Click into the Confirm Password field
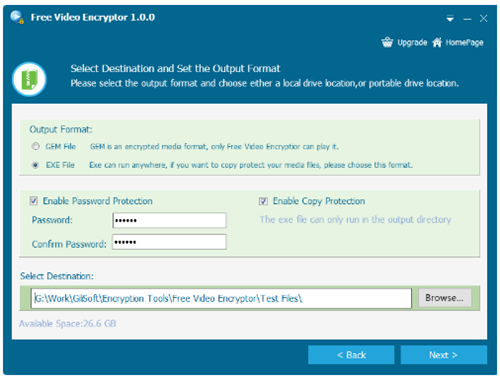This screenshot has height=378, width=500. (x=169, y=242)
